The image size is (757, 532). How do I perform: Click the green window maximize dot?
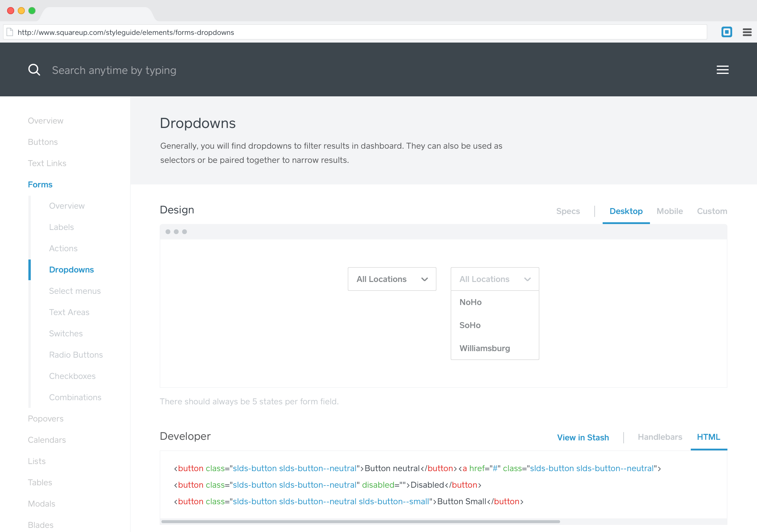tap(32, 11)
